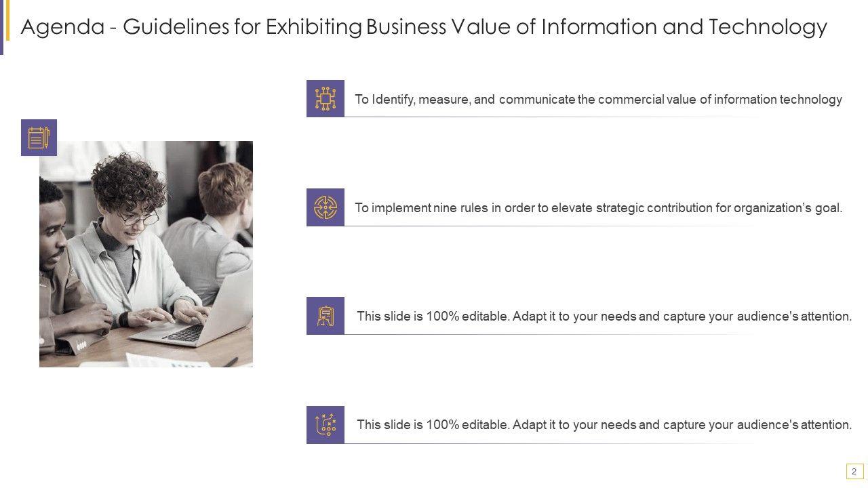
Task: Select the circuit chip icon
Action: pos(325,99)
